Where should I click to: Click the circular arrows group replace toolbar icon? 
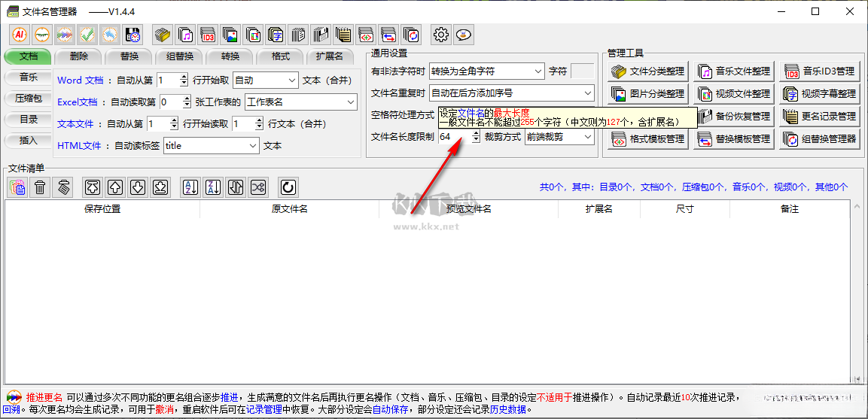point(411,35)
